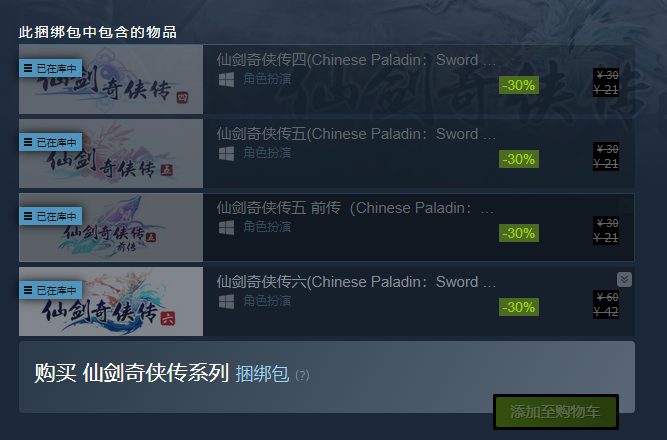667x440 pixels.
Task: Click 已在库中 badge on 仙剑奇侠传四 thumbnail
Action: point(50,68)
